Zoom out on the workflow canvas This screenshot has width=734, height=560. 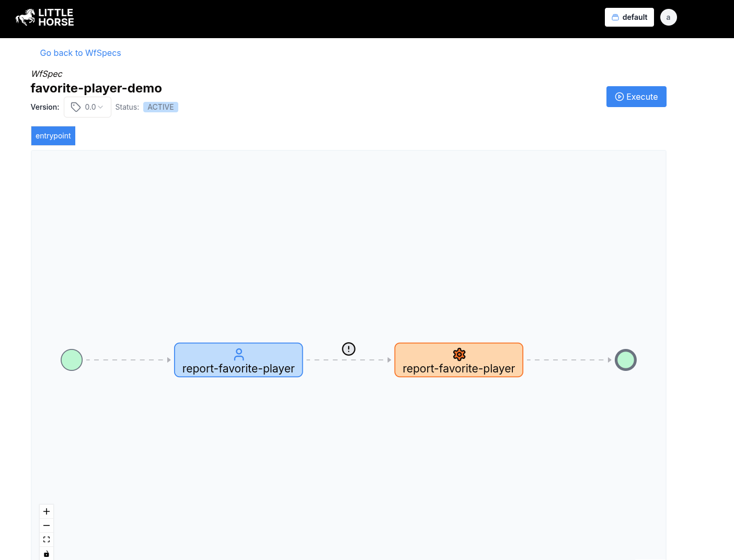pos(46,525)
